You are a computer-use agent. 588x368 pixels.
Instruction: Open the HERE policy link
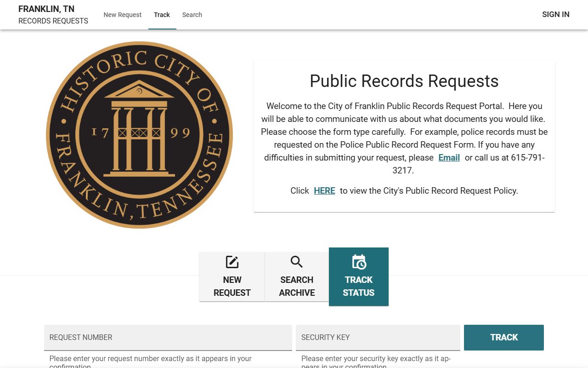[324, 190]
